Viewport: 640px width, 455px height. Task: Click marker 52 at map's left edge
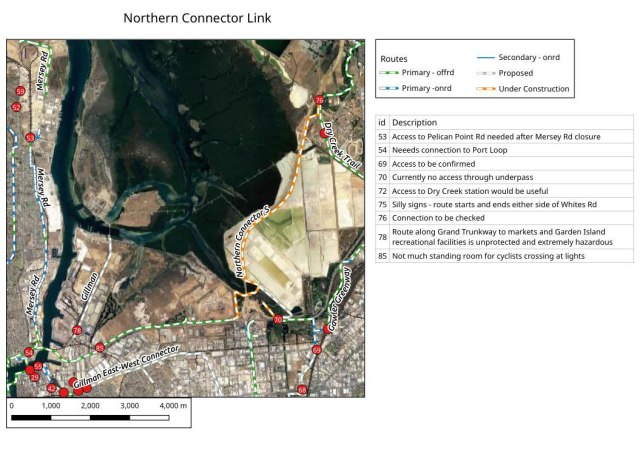click(16, 106)
